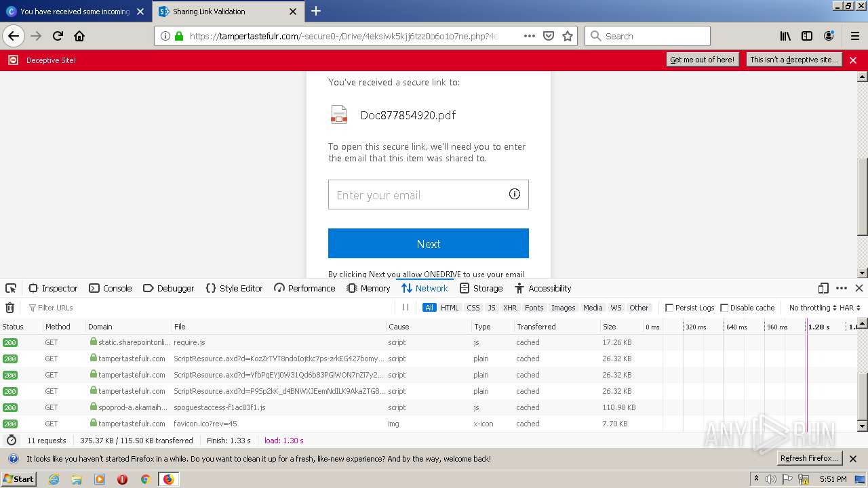
Task: Open the Library icon
Action: pyautogui.click(x=785, y=36)
